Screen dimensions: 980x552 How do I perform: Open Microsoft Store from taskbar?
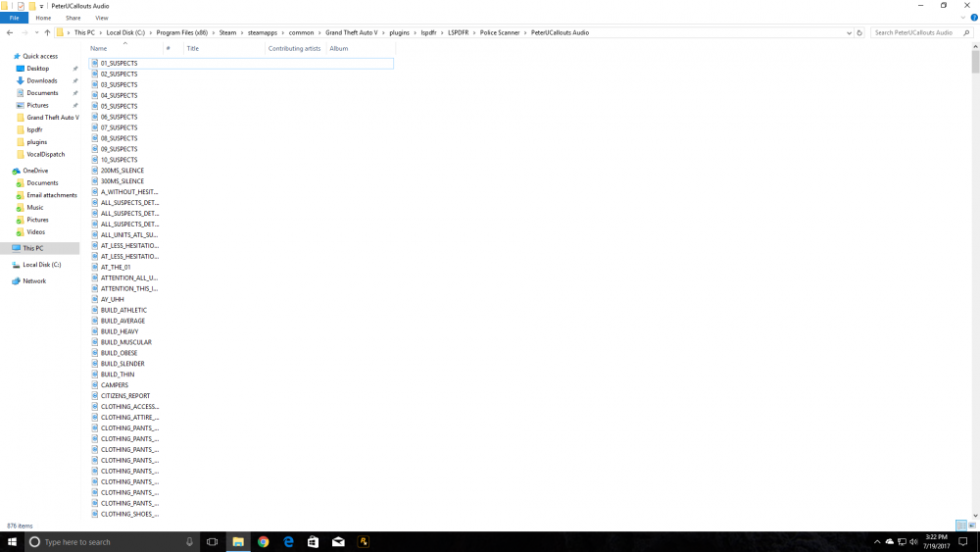pos(314,542)
